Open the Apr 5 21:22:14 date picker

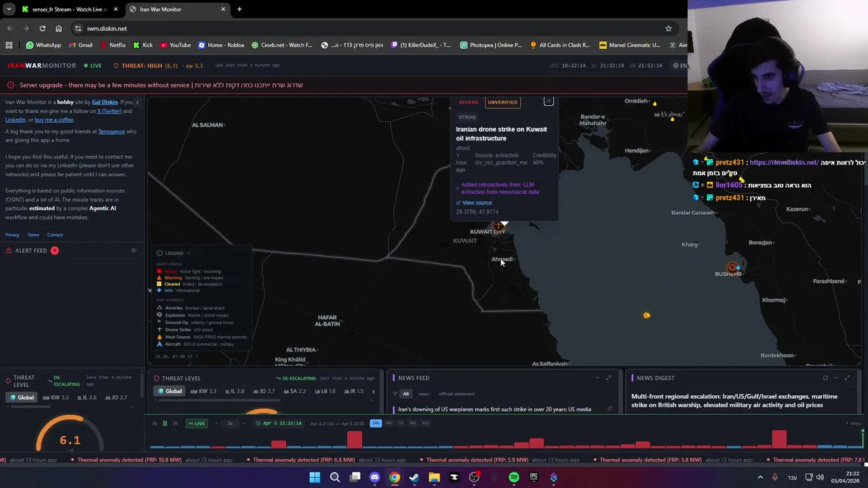279,424
